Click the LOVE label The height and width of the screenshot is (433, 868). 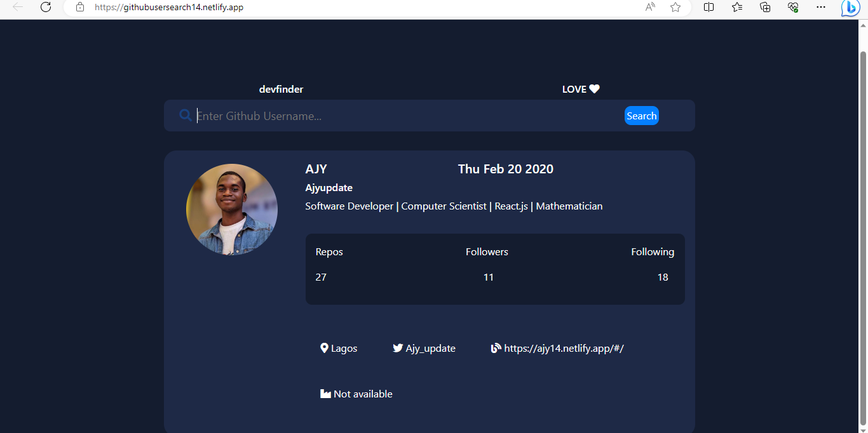coord(574,89)
